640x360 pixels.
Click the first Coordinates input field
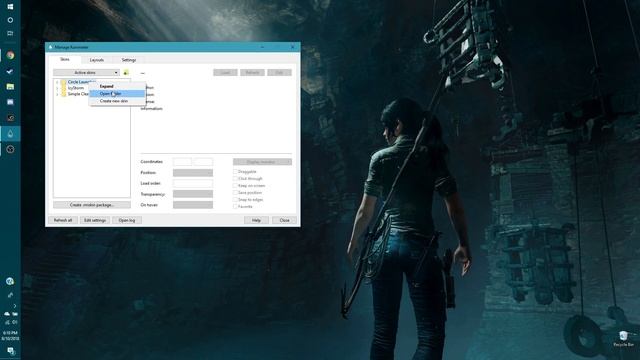pyautogui.click(x=182, y=162)
